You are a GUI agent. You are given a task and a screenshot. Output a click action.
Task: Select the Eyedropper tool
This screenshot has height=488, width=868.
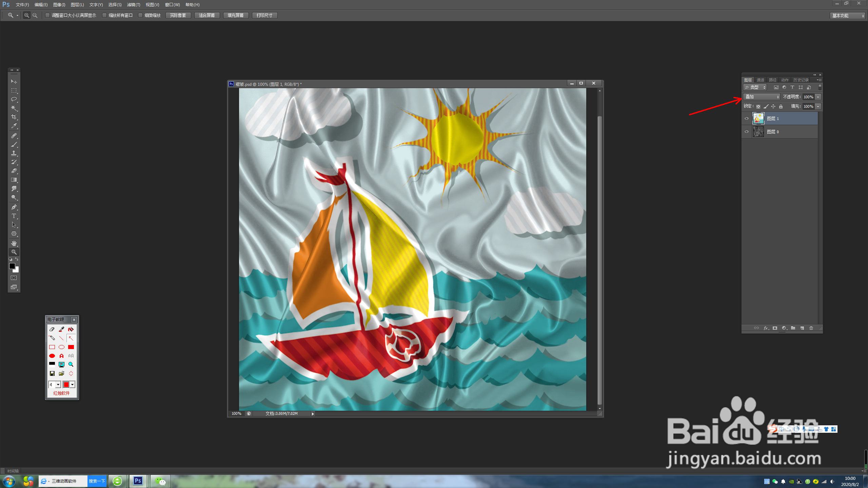(14, 126)
